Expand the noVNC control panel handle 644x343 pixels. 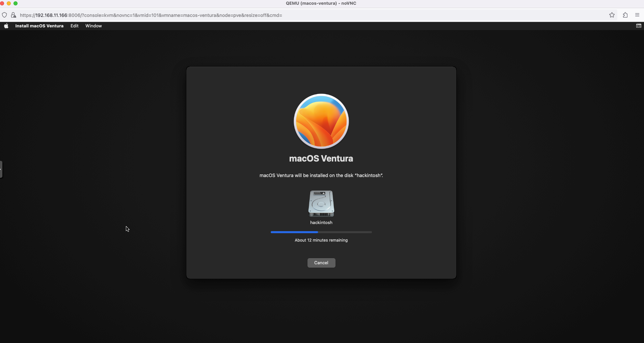(x=1, y=169)
